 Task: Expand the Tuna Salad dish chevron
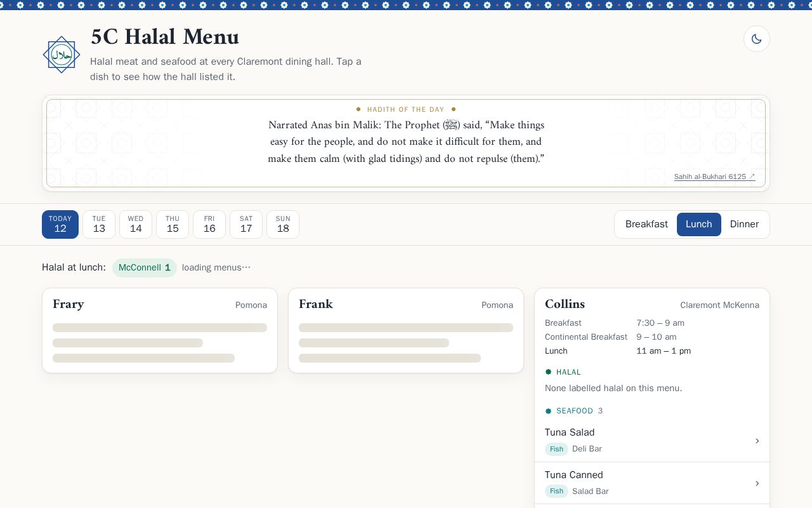click(757, 441)
